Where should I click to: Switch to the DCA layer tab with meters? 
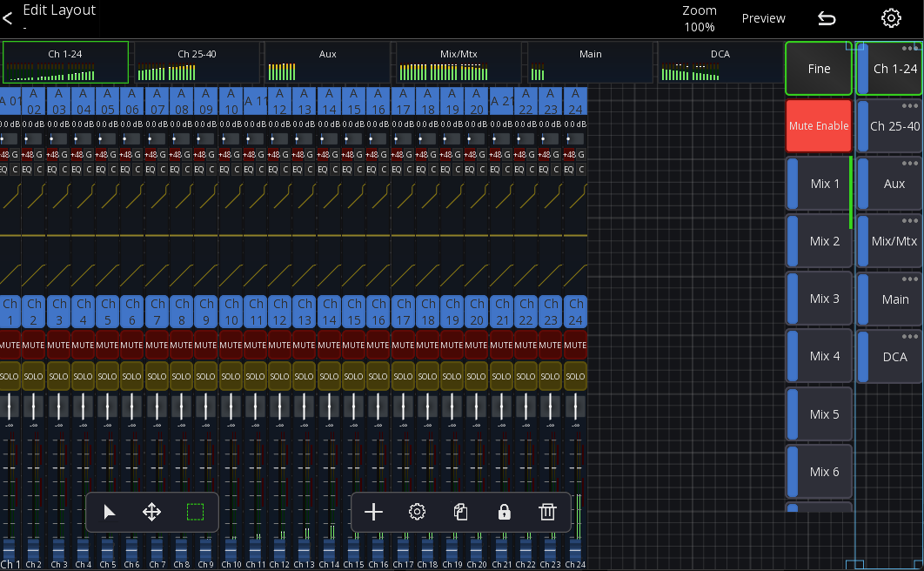(720, 63)
